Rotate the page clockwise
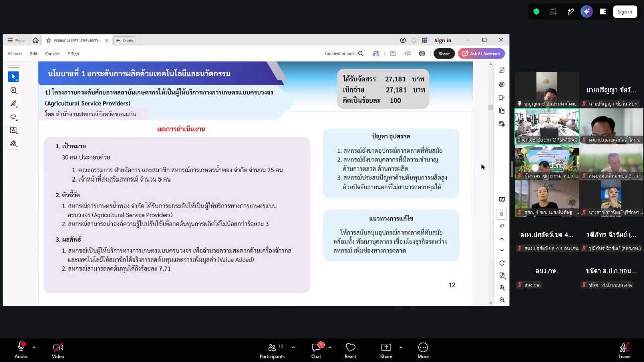The width and height of the screenshot is (644, 362). click(x=502, y=263)
